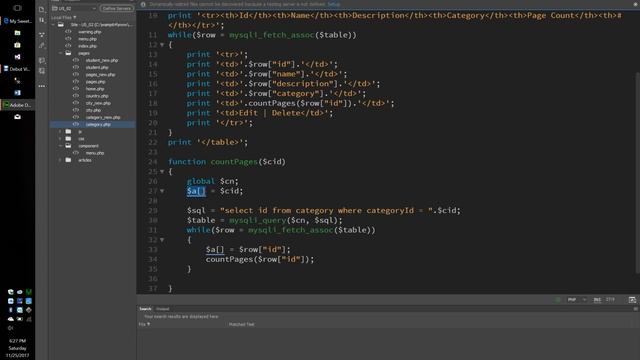Screen dimensions: 640x360
Task: Click the info icon in the notification bar
Action: click(x=143, y=4)
